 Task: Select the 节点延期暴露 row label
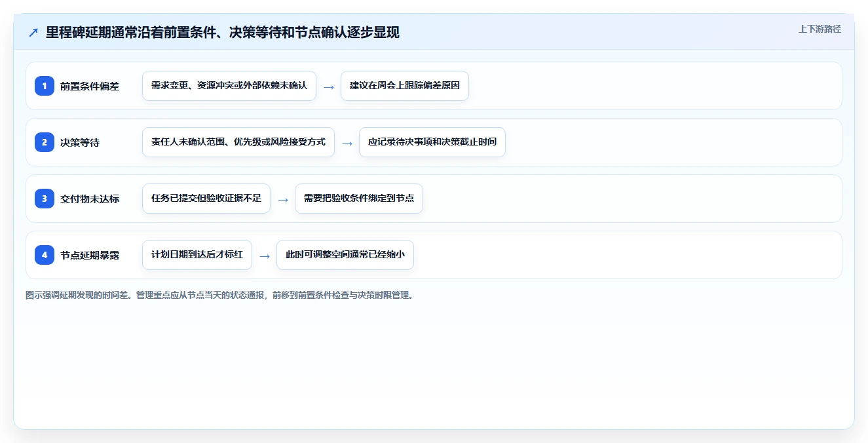pos(90,255)
